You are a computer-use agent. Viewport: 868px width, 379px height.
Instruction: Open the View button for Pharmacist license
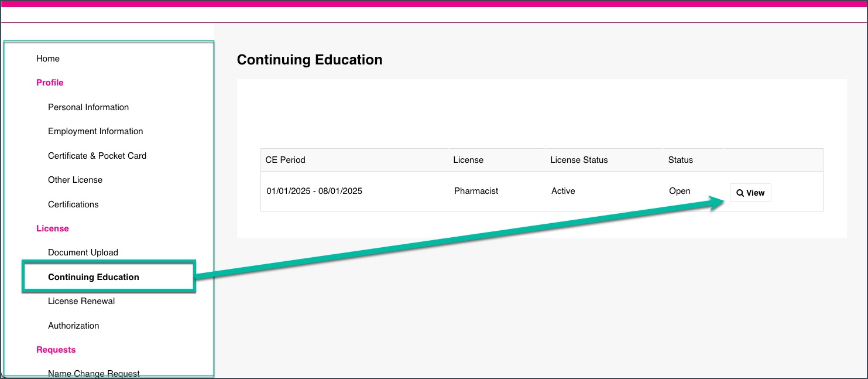[x=750, y=193]
